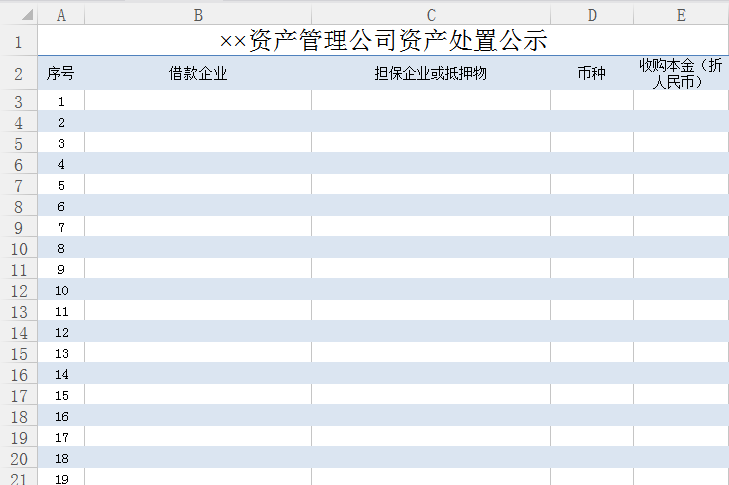Select row header 21

(x=18, y=478)
